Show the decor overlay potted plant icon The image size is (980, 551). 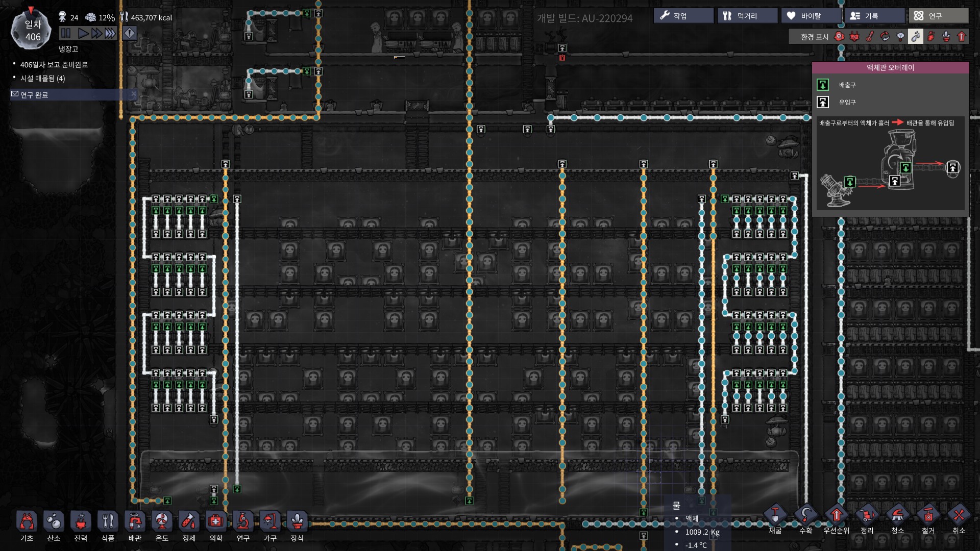point(946,37)
